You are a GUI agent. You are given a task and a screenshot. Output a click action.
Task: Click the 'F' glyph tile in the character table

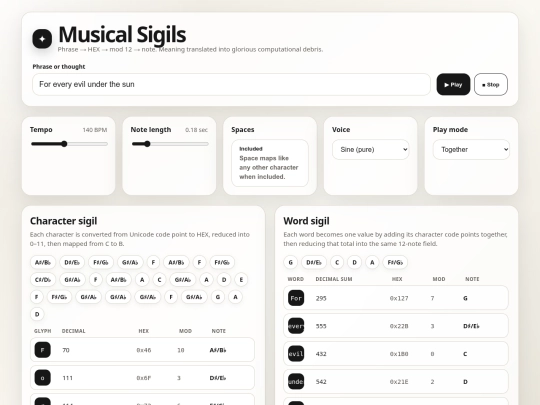[43, 350]
